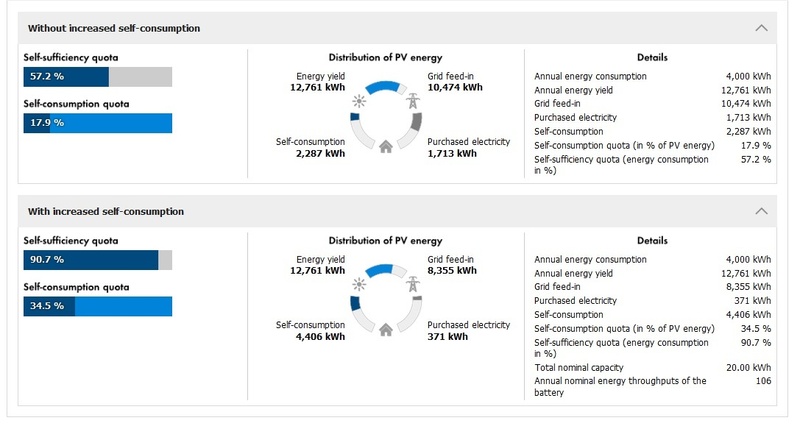This screenshot has height=426, width=800.
Task: Click the Self-consumption 4,406 kWh chart label
Action: click(x=310, y=331)
